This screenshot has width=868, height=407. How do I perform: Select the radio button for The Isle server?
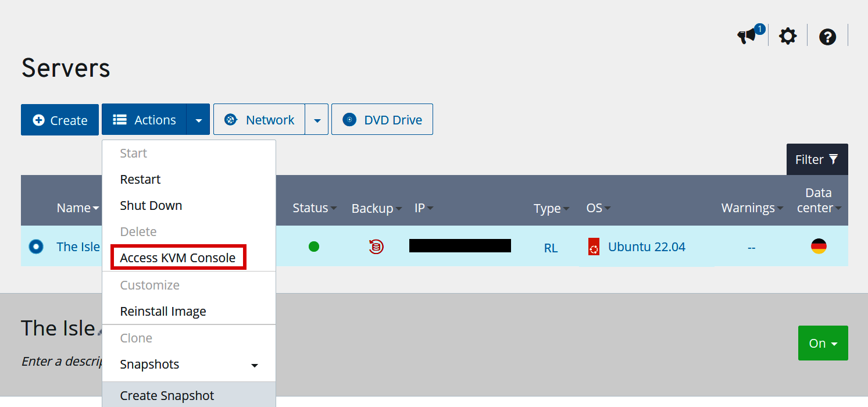click(36, 246)
